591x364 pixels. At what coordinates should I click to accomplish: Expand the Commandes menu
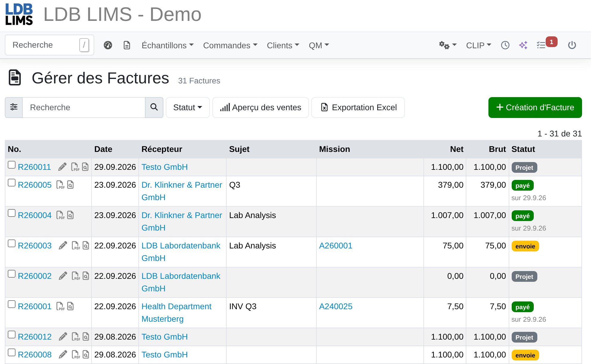point(230,45)
